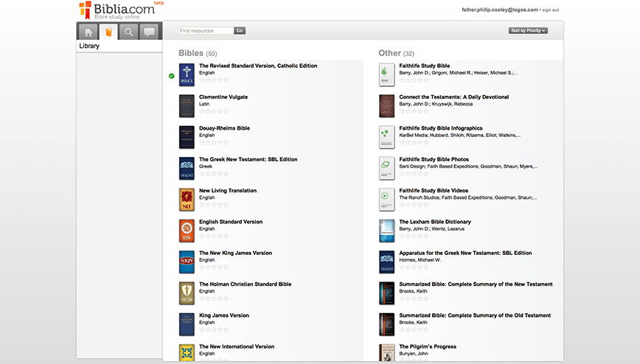Open The New International Version title
The height and width of the screenshot is (364, 640).
point(237,347)
